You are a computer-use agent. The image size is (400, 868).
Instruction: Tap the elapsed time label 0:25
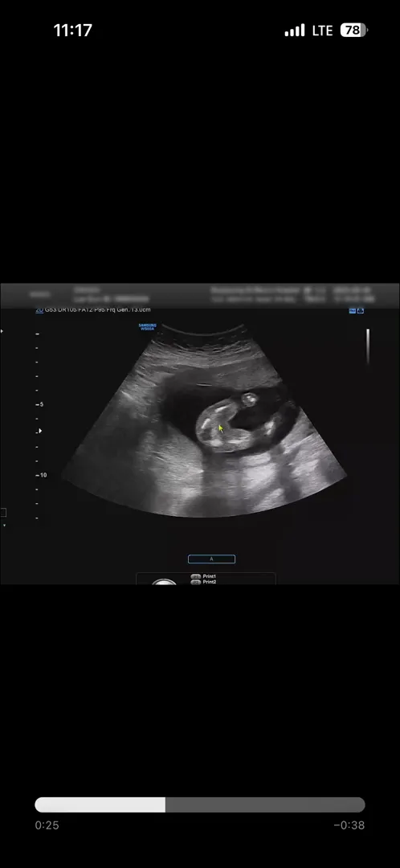[47, 825]
